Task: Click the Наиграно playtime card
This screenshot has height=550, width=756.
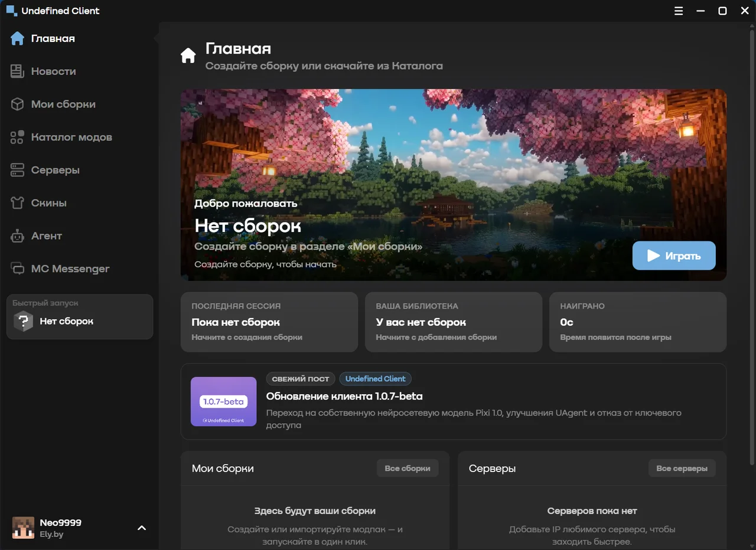Action: pos(638,322)
